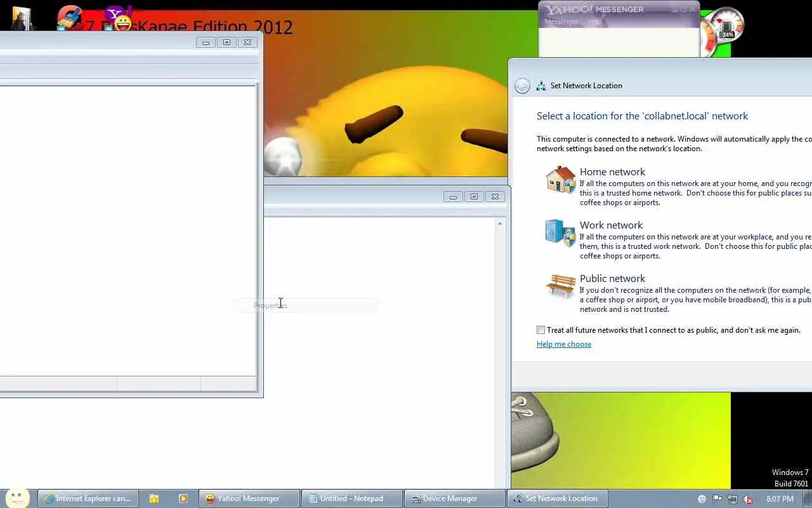Viewport: 812px width, 508px height.
Task: Click the Notepad scrollbar up arrow
Action: 500,224
